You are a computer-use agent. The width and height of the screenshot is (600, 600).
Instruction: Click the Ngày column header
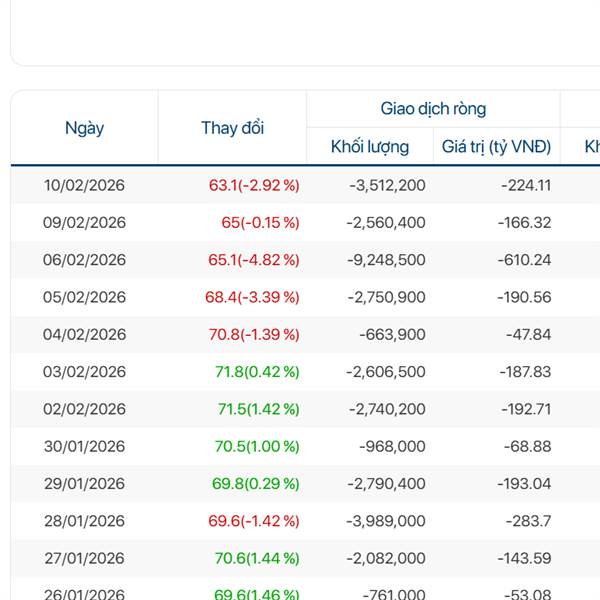point(84,128)
